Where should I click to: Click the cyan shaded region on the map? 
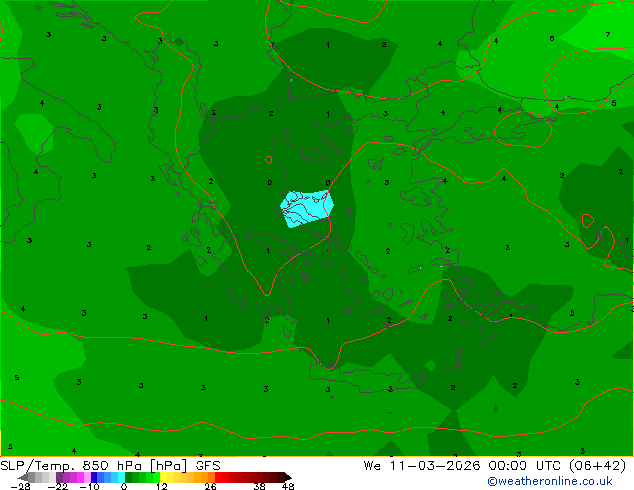307,209
